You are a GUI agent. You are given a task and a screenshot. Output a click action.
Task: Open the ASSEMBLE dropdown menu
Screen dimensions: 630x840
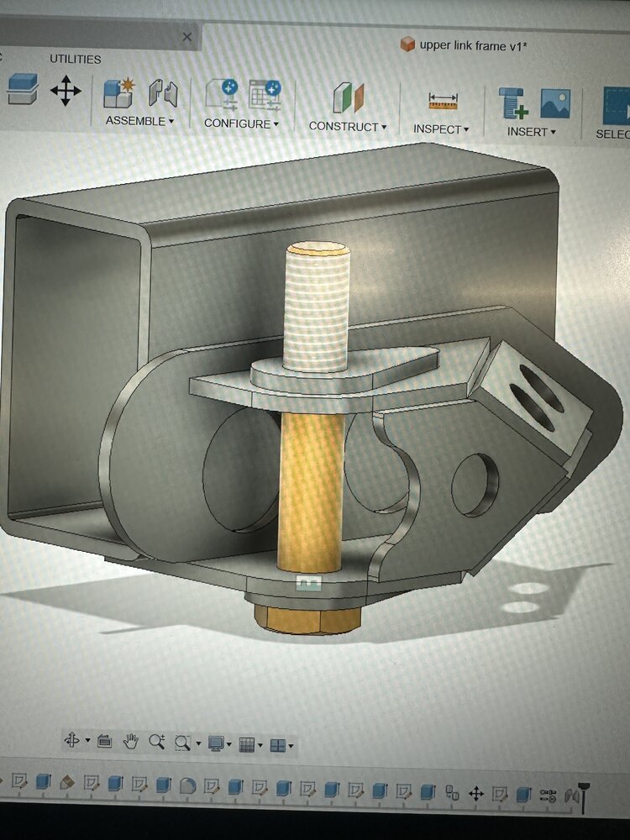139,122
